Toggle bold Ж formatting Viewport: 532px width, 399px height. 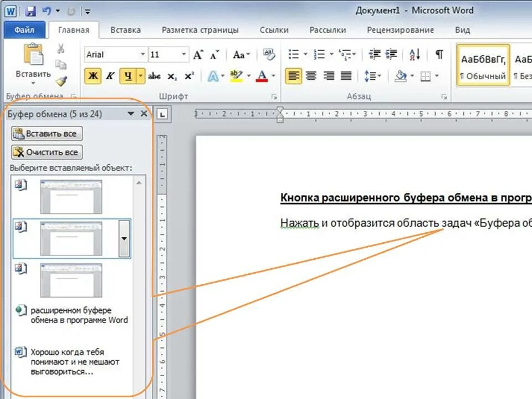pyautogui.click(x=93, y=76)
